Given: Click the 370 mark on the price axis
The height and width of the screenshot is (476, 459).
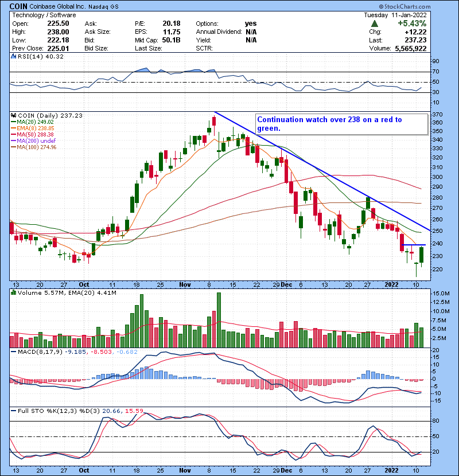Looking at the screenshot, I should tap(437, 115).
